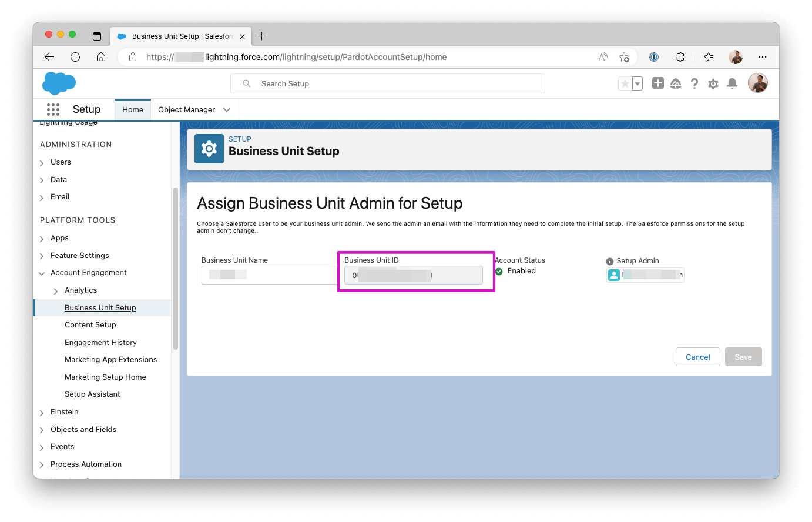Open the Object Manager tab
The width and height of the screenshot is (812, 522).
click(186, 110)
